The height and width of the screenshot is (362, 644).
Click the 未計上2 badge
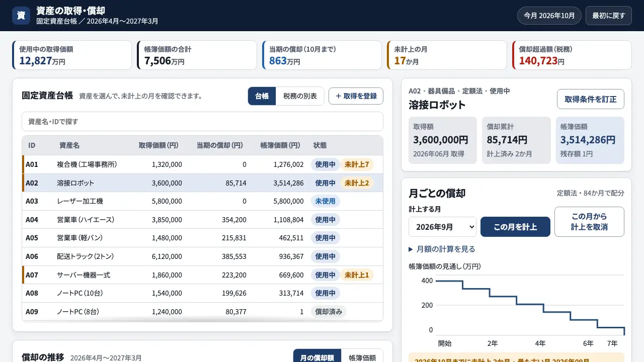pyautogui.click(x=357, y=183)
